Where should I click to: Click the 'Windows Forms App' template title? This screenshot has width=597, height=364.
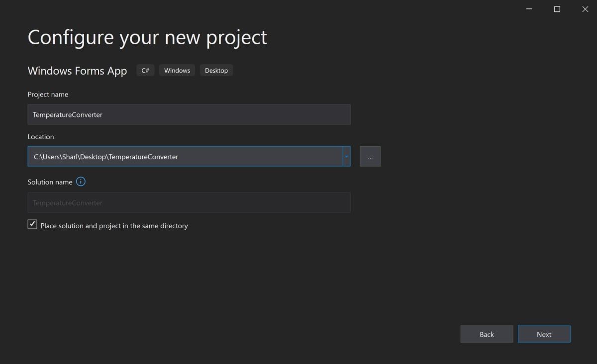point(77,71)
